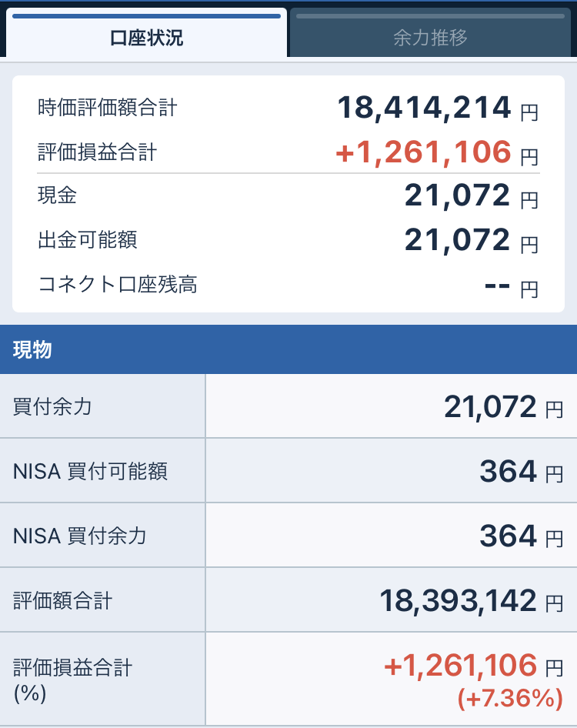This screenshot has width=577, height=728.
Task: Tap 評価損益合計 label in the summary card
Action: (x=97, y=152)
